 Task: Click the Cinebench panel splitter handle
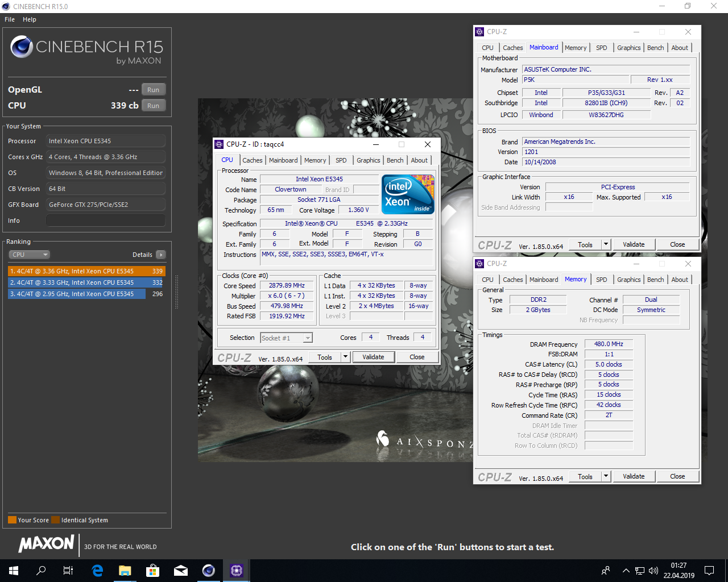pos(176,292)
